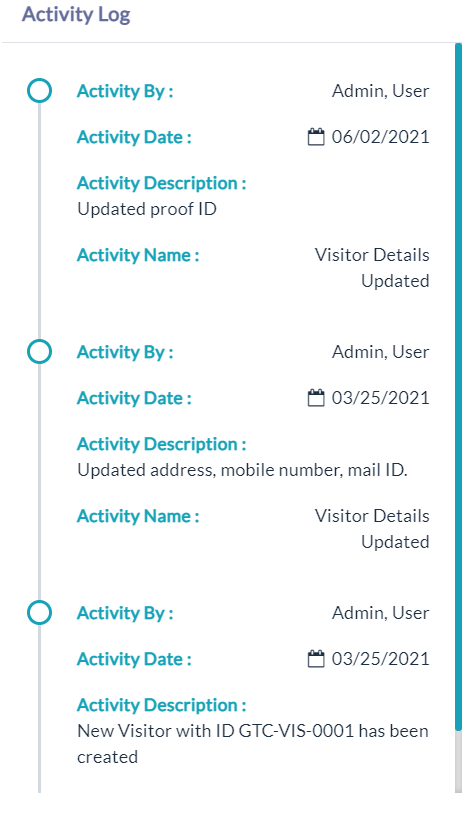Click the second 'Visitor Details Updated' activity name
Viewport: 472px width, 818px height.
[372, 528]
